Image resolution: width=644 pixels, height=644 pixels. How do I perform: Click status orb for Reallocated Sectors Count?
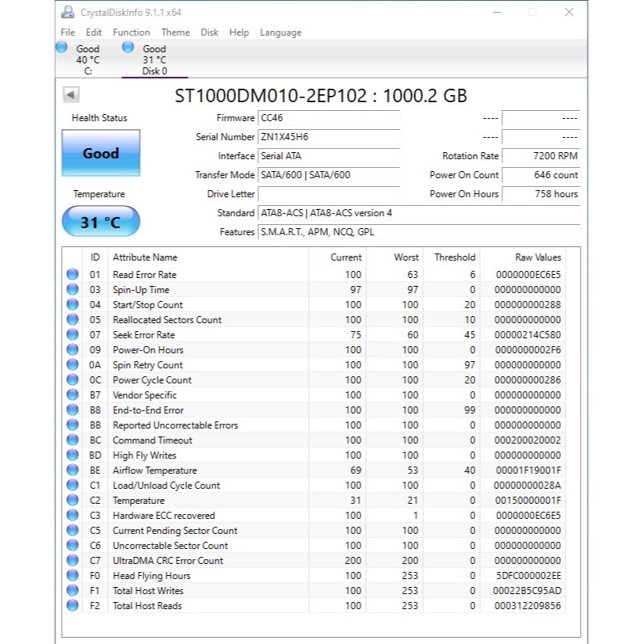(x=73, y=319)
